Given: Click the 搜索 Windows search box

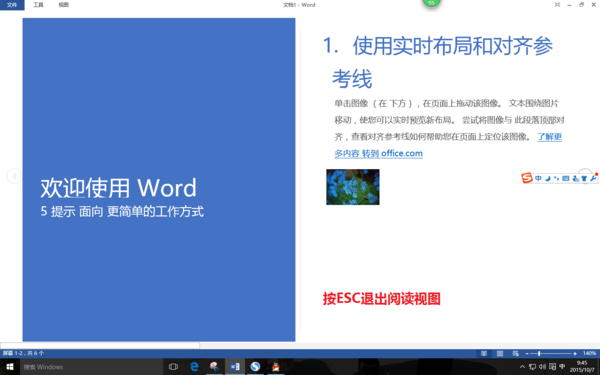Looking at the screenshot, I should pyautogui.click(x=92, y=367).
